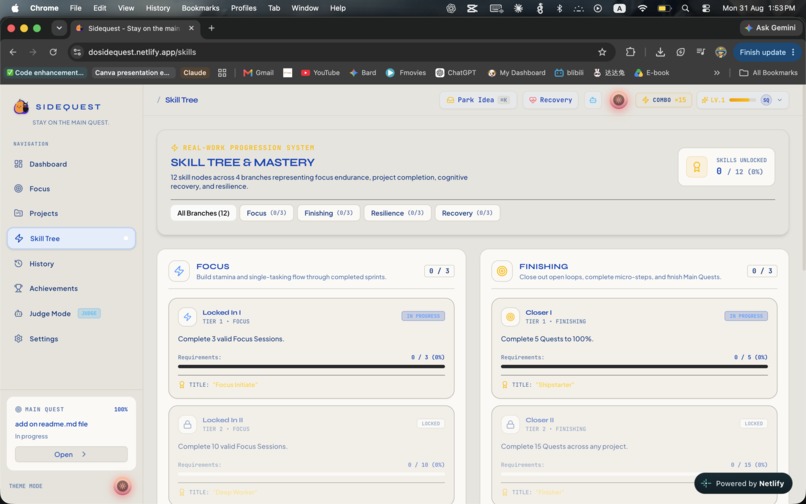The image size is (806, 504).
Task: Open the Chrome downloads icon
Action: 660,52
